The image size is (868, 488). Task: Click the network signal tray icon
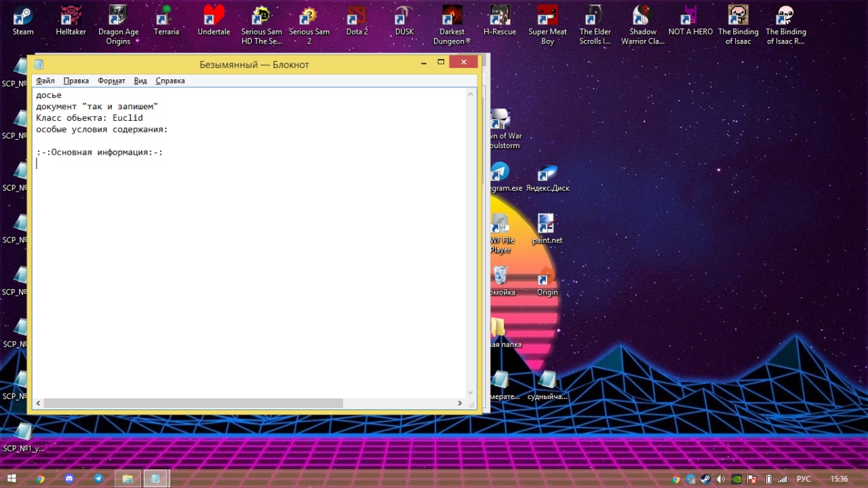point(783,479)
